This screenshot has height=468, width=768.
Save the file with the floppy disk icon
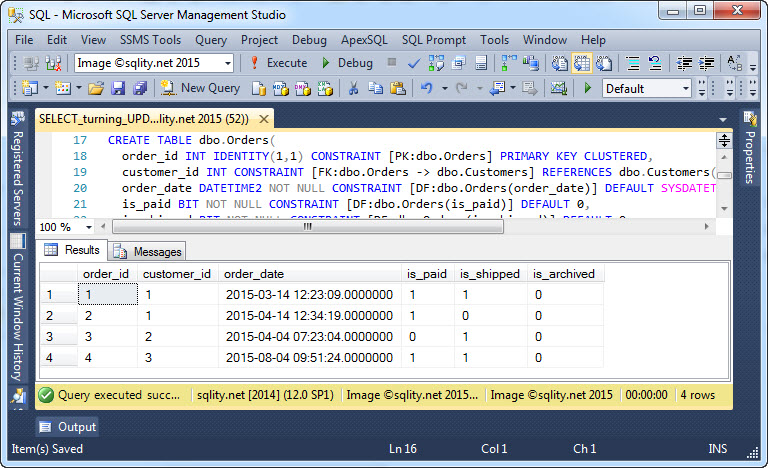coord(119,88)
